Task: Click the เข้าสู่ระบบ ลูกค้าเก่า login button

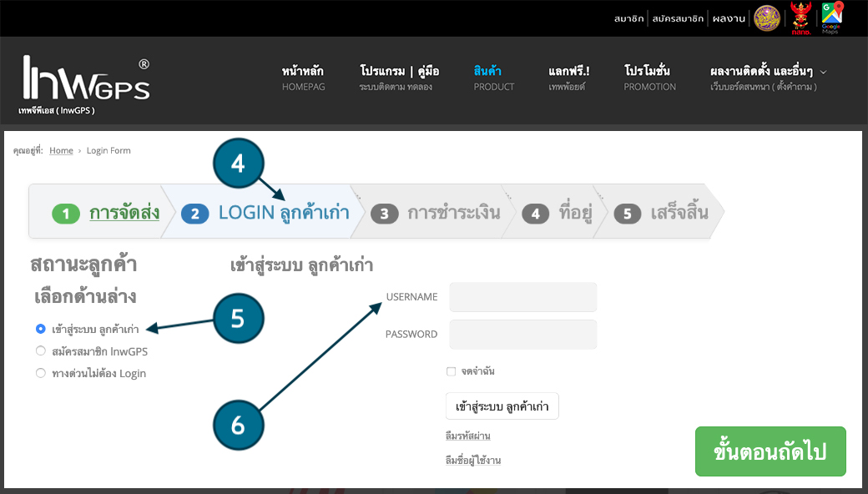Action: pyautogui.click(x=502, y=406)
